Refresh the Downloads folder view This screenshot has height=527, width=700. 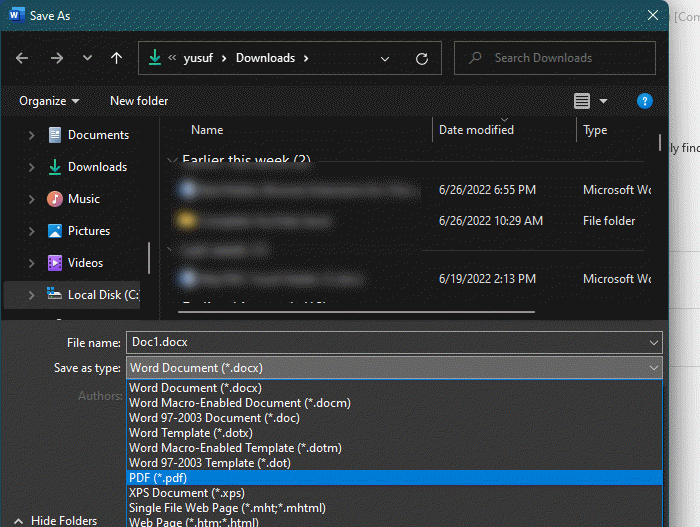(x=421, y=58)
